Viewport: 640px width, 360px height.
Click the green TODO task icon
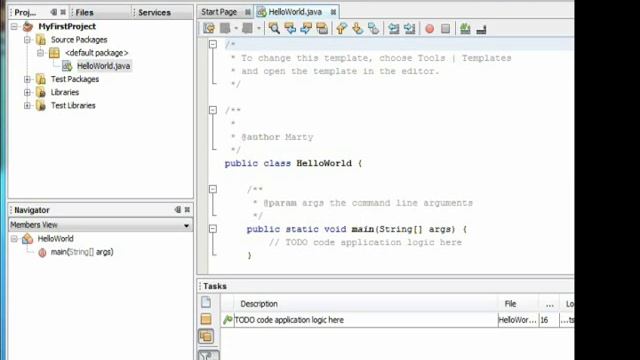click(x=228, y=320)
